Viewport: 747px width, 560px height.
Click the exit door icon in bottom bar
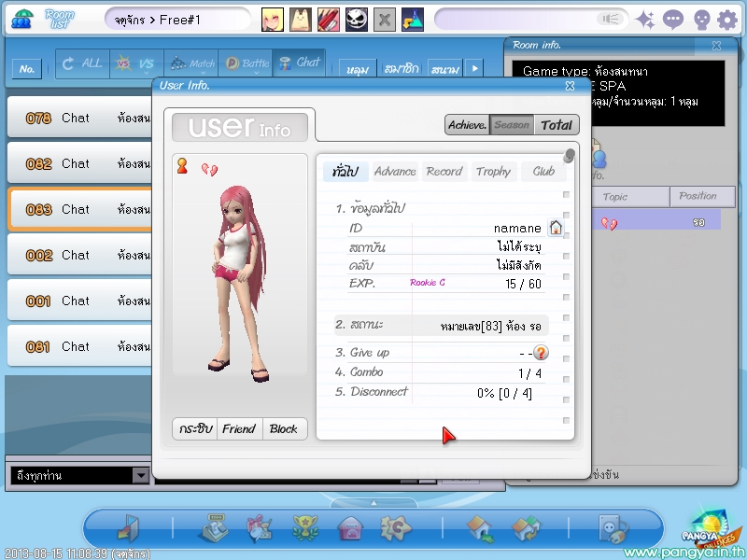pyautogui.click(x=129, y=528)
